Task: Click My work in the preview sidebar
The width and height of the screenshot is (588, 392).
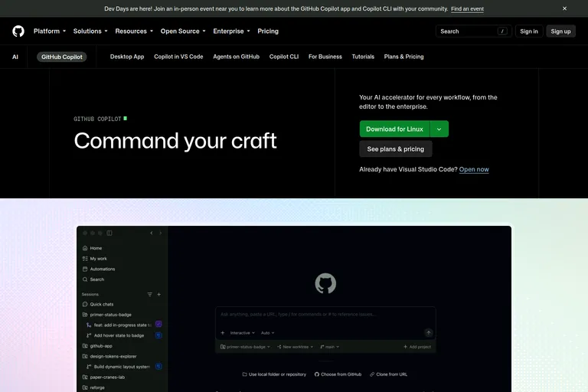Action: (x=94, y=259)
